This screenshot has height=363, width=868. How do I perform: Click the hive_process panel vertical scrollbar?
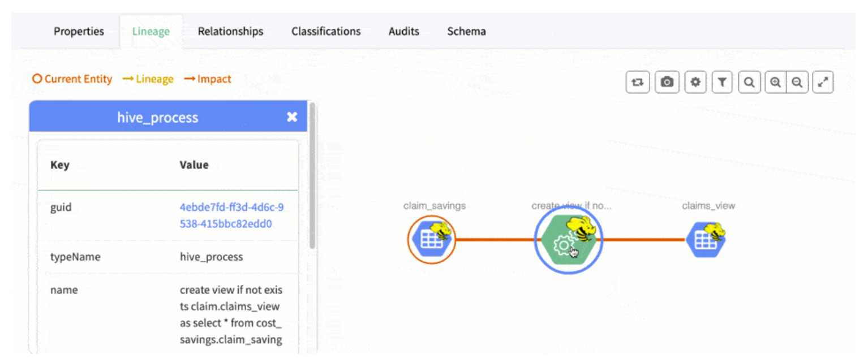coord(312,175)
